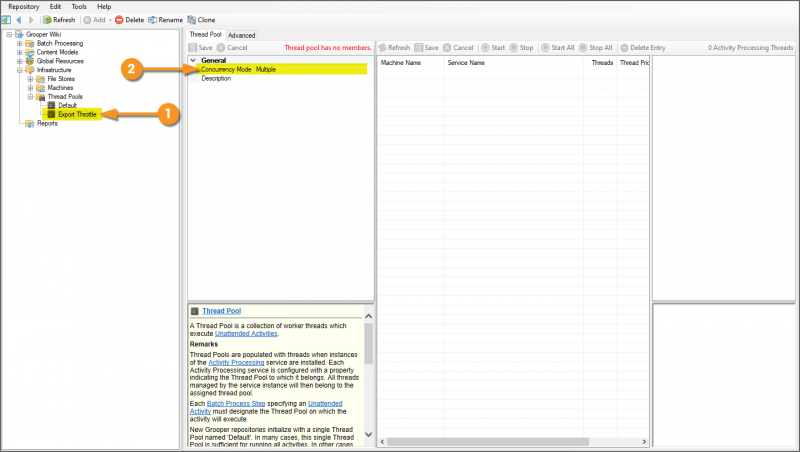Click the Machine Name column header
Screen dimensions: 800x452
401,63
